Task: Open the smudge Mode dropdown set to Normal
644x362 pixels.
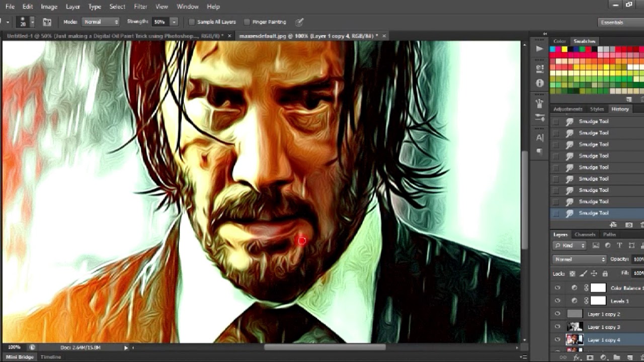Action: pos(101,22)
